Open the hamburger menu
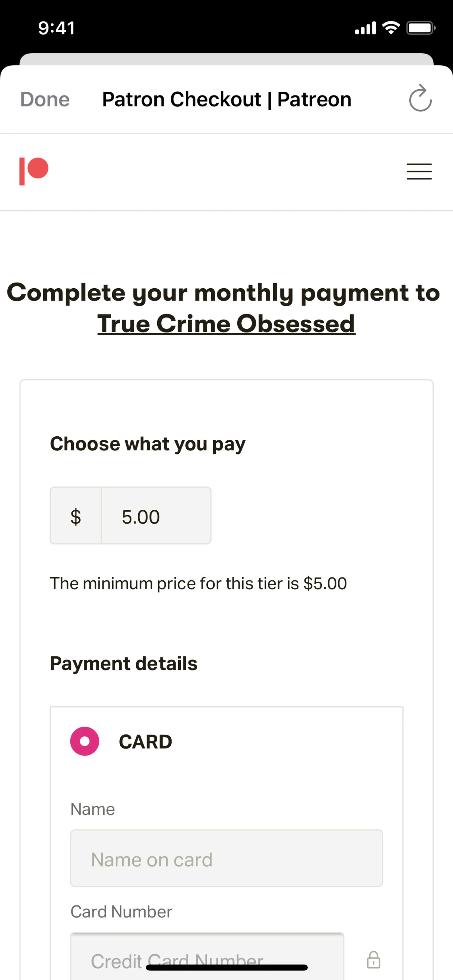The height and width of the screenshot is (980, 453). (x=419, y=171)
